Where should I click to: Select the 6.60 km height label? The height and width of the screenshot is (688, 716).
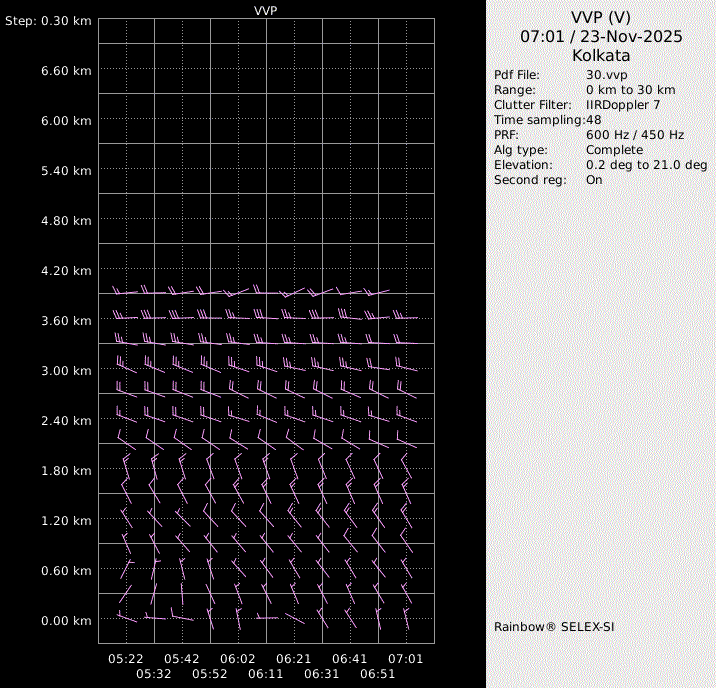[x=68, y=71]
